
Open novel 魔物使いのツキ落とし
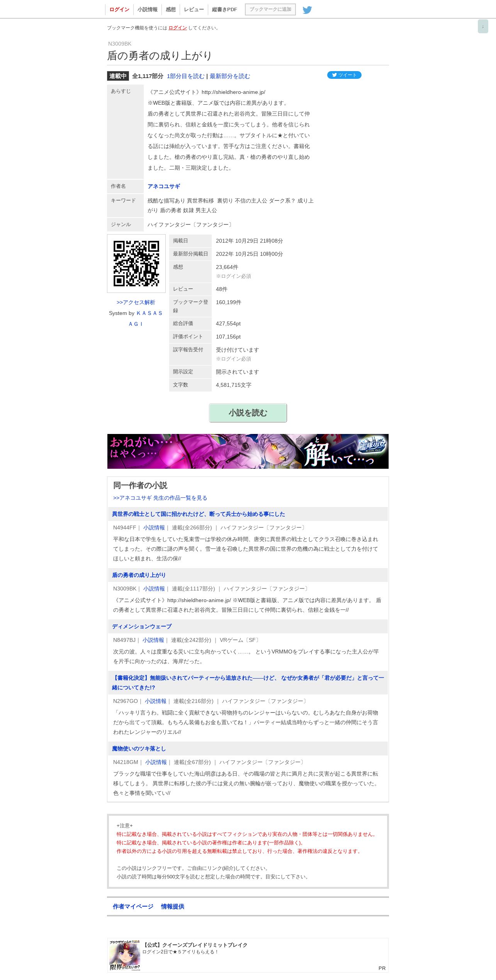pos(139,749)
